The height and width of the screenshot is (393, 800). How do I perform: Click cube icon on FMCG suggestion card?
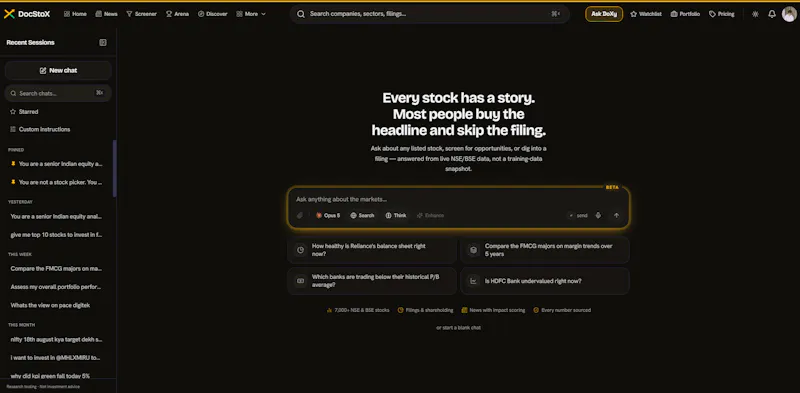473,250
